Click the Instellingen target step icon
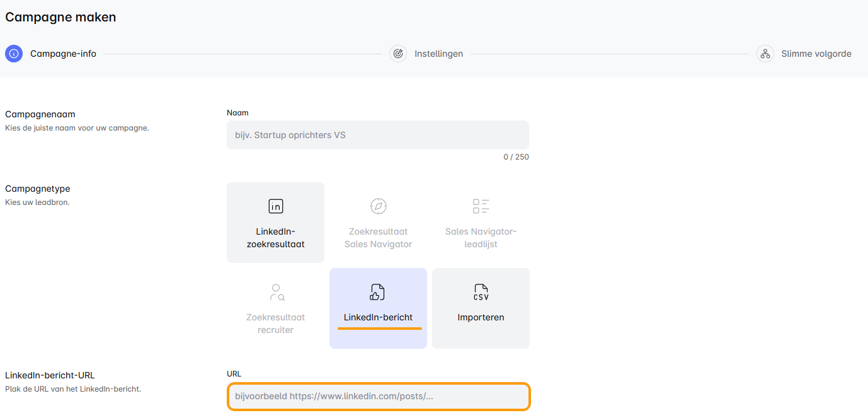 pyautogui.click(x=398, y=54)
